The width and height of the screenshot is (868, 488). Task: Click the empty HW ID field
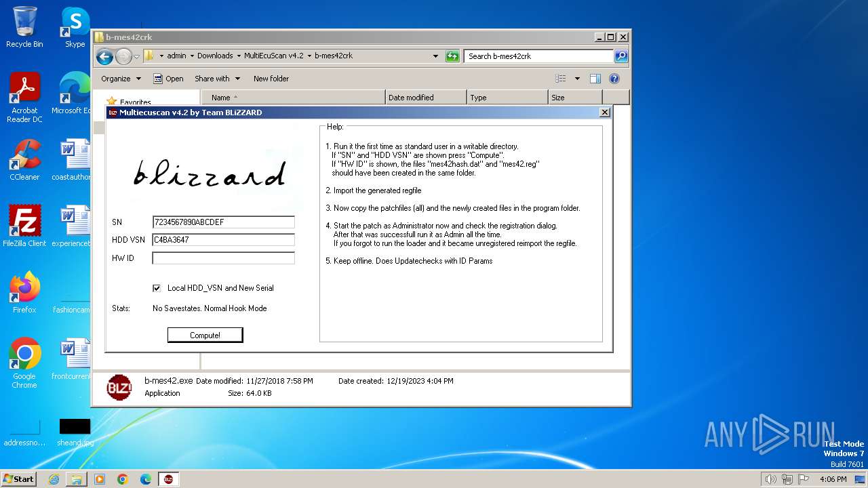point(223,258)
